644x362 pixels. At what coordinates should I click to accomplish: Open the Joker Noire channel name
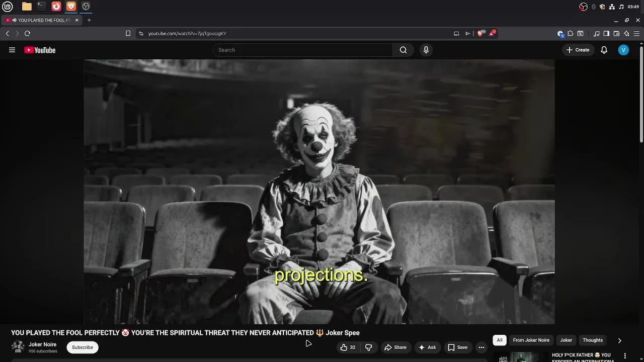(42, 344)
